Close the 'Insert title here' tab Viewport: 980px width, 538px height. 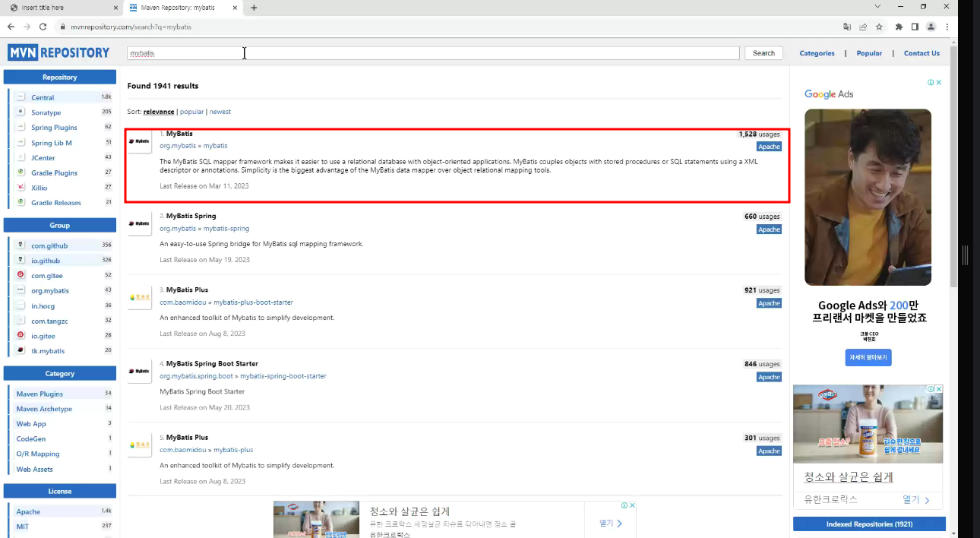(115, 8)
